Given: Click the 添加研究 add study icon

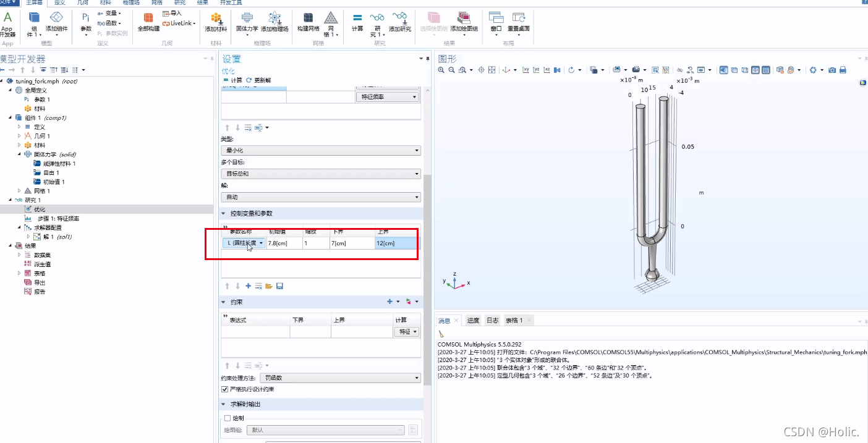Looking at the screenshot, I should tap(399, 22).
